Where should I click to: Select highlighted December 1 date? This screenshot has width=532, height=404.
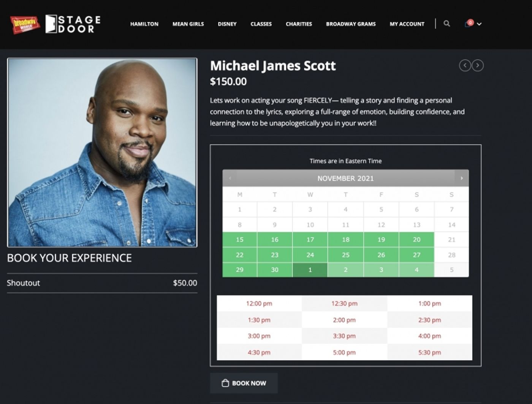(x=310, y=270)
